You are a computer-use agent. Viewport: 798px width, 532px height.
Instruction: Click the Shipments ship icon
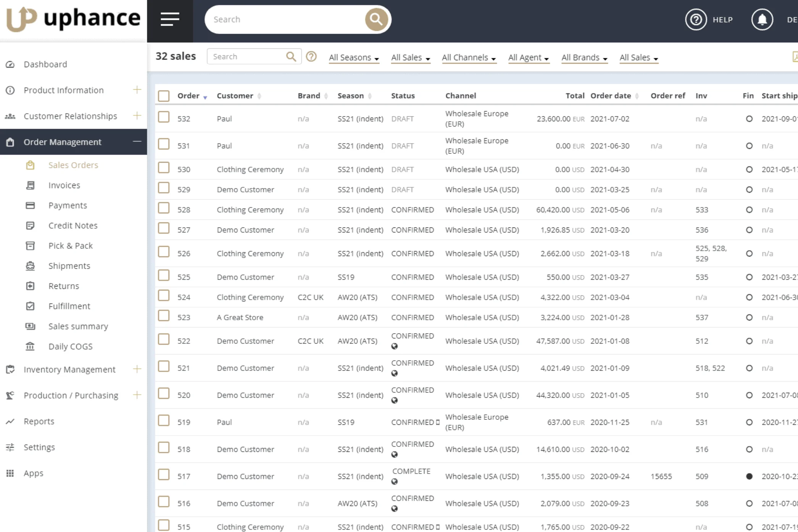(x=30, y=266)
